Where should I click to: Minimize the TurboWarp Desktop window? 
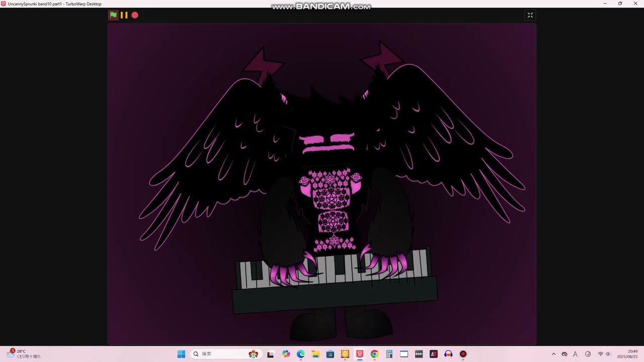coord(605,4)
